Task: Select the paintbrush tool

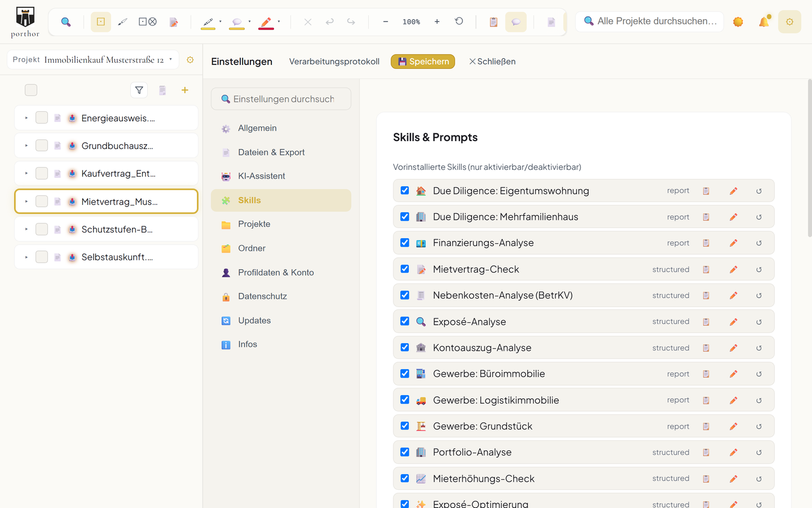Action: point(123,22)
